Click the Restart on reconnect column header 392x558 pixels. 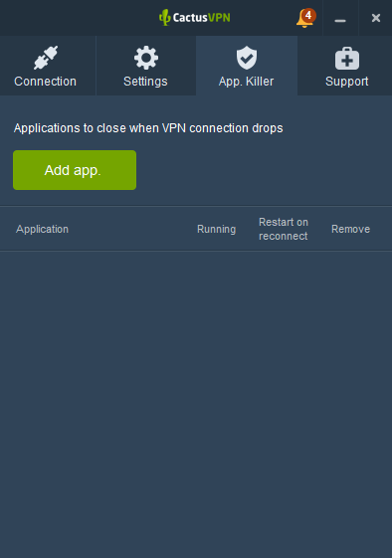[x=284, y=229]
